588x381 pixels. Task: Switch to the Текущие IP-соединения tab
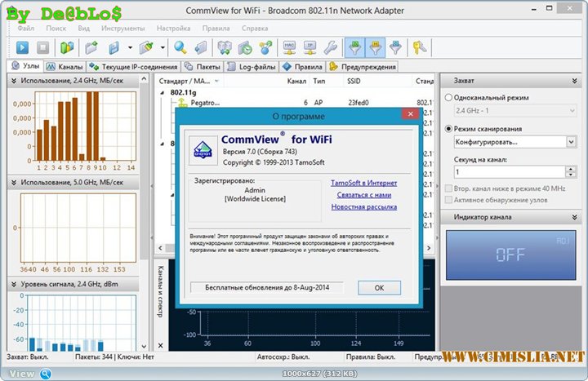(x=133, y=67)
